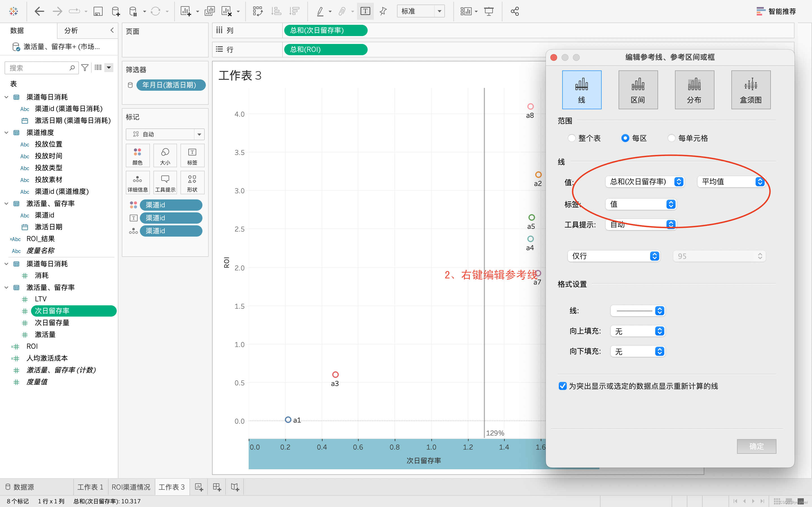Click the 智能推荐 Show Me button

coord(776,11)
